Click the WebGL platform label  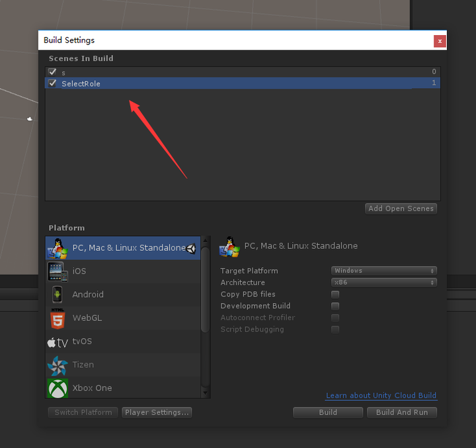pos(87,318)
